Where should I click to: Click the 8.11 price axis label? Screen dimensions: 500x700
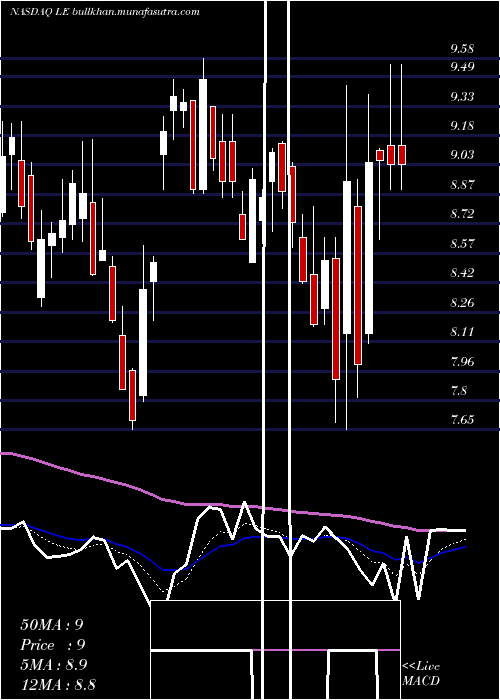coord(462,332)
